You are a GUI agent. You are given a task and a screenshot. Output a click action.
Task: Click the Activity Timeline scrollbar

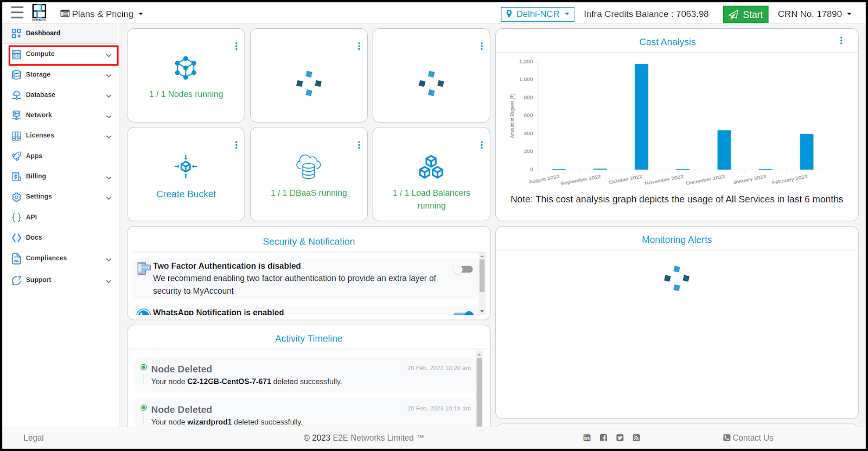pyautogui.click(x=479, y=390)
